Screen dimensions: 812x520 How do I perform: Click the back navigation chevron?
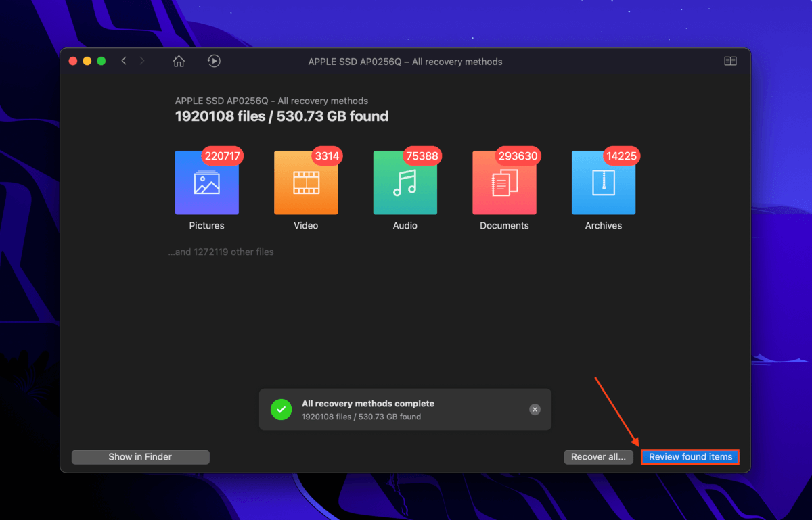pyautogui.click(x=124, y=61)
